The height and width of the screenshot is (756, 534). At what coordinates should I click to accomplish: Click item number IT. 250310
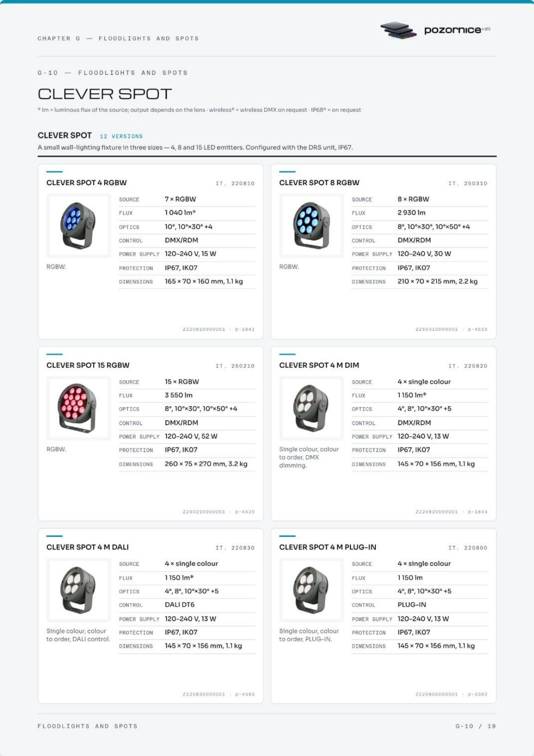click(x=468, y=183)
